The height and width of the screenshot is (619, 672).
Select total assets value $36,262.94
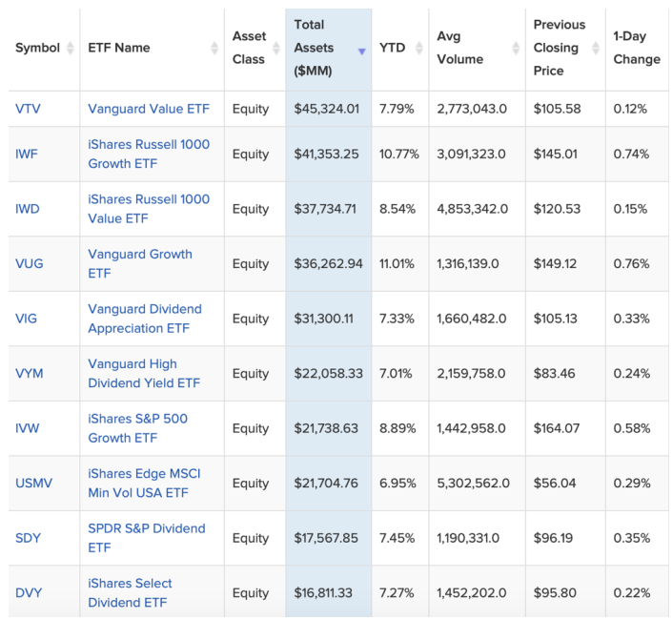pos(328,264)
